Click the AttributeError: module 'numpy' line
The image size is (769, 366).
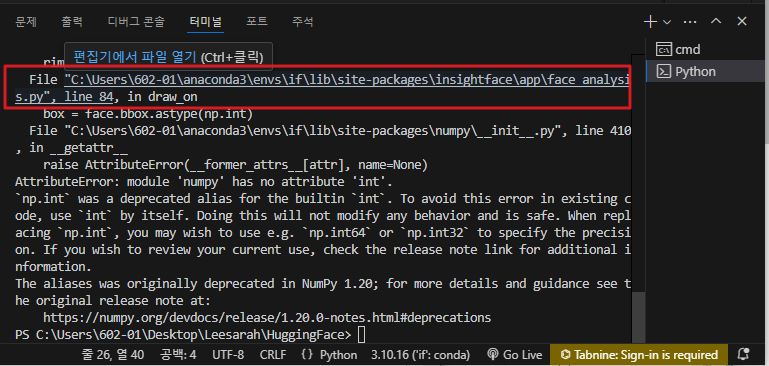[x=204, y=182]
